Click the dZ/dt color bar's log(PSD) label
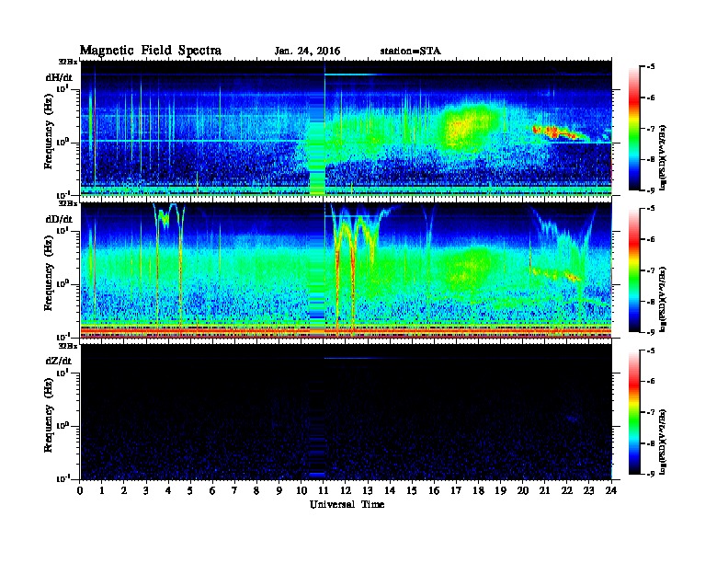728x563 pixels. [663, 442]
